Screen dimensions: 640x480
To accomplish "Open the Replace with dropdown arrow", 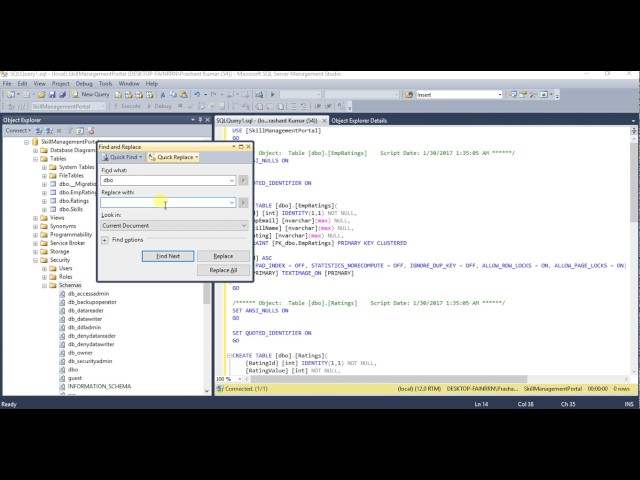I will point(231,202).
